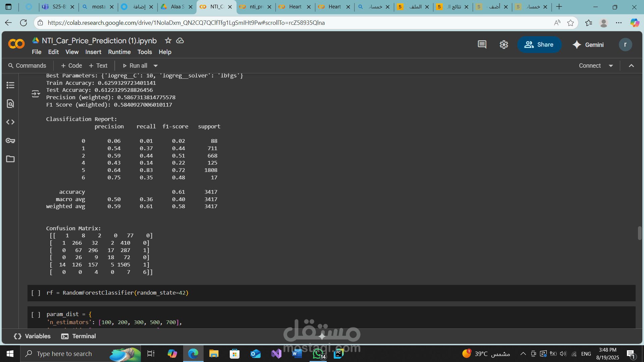The height and width of the screenshot is (362, 644).
Task: Open the taskbar clock showing 3:48 PM
Action: pyautogui.click(x=608, y=354)
